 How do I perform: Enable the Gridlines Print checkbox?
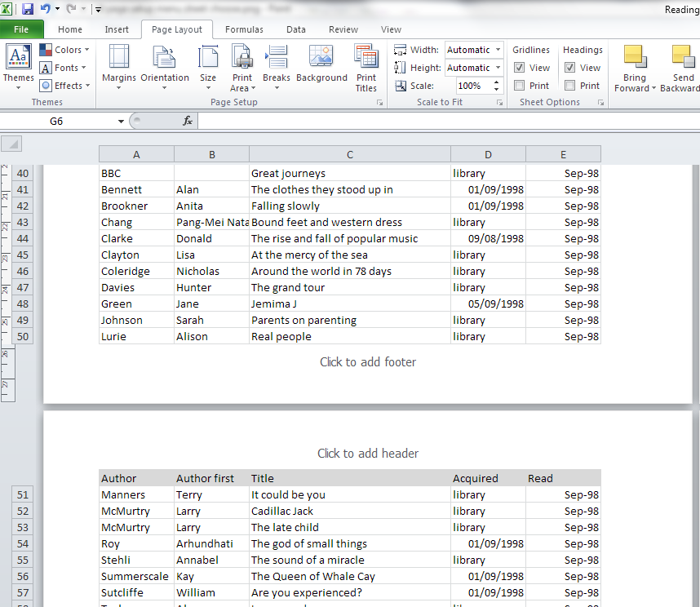coord(520,86)
